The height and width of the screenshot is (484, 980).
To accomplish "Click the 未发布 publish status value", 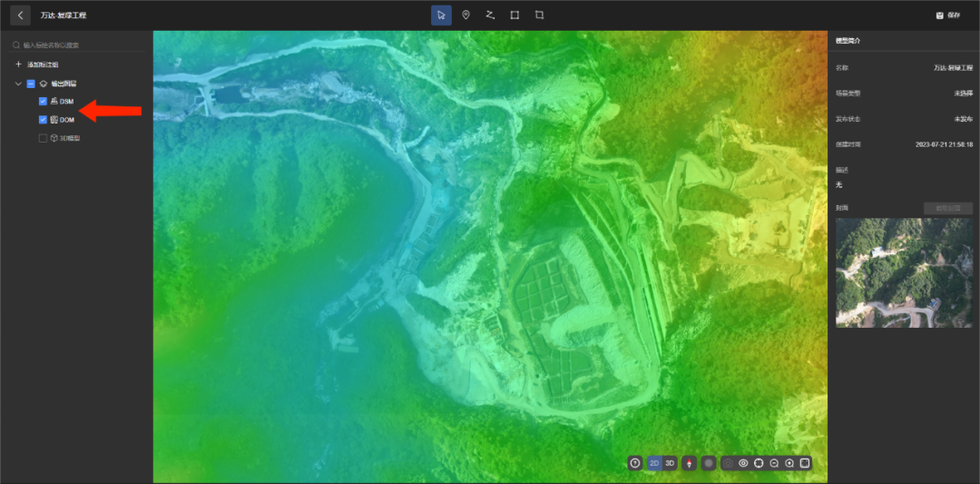I will (x=963, y=119).
